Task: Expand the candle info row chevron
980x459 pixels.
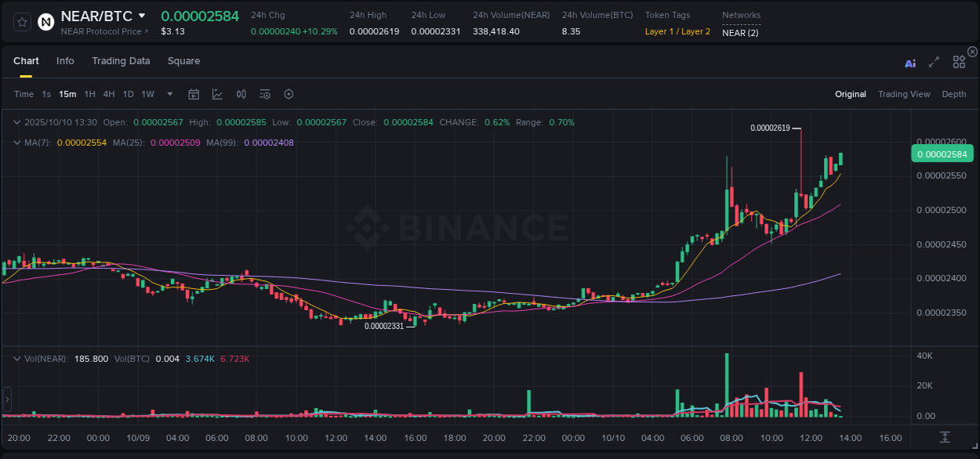Action: point(16,122)
